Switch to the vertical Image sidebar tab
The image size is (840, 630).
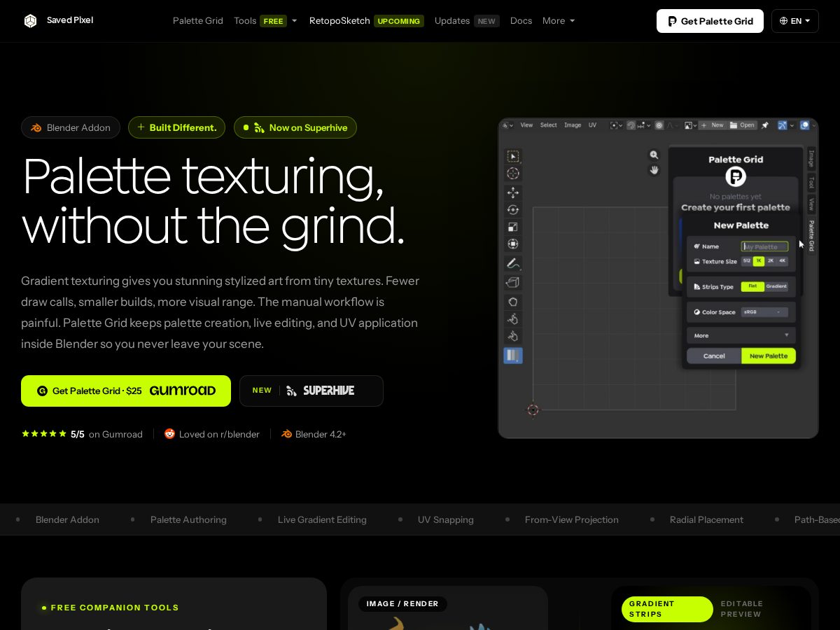point(812,158)
